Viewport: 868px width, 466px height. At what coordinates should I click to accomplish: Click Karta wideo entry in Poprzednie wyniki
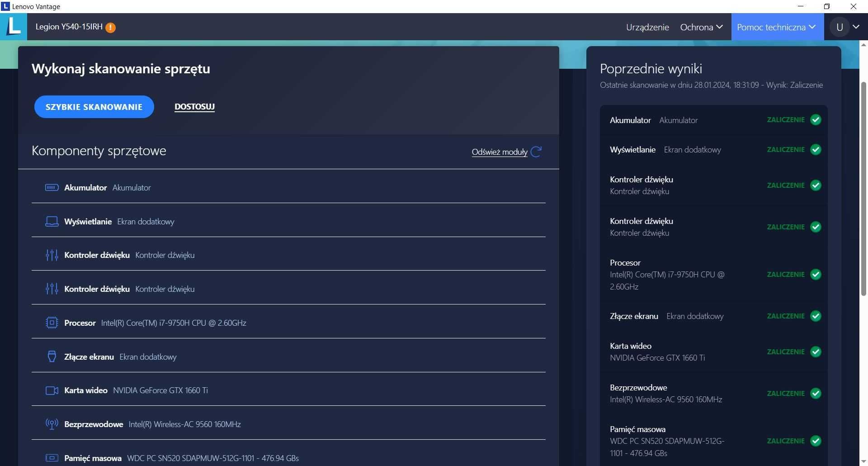click(714, 352)
